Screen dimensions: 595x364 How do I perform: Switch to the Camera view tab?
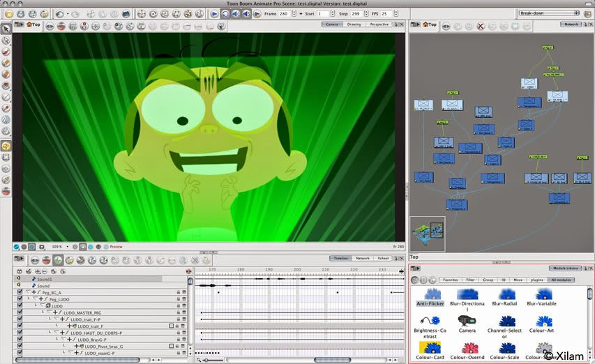pos(332,24)
